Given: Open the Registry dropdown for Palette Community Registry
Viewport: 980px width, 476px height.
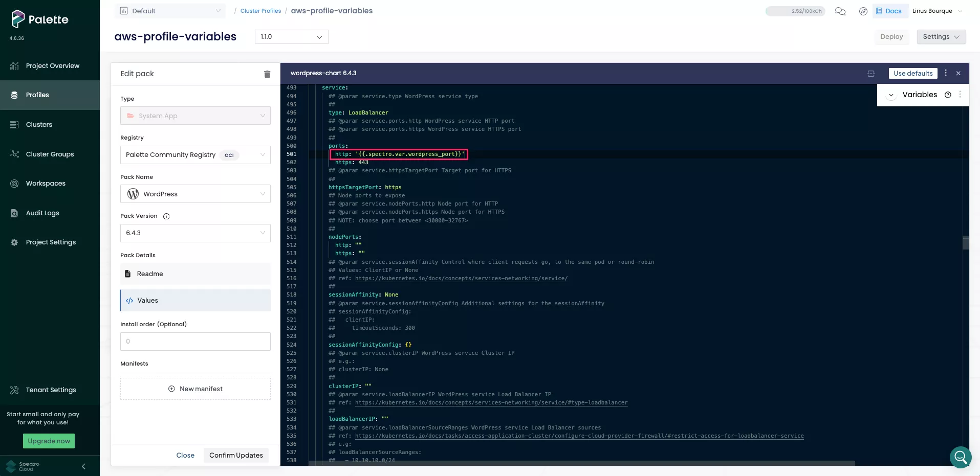Looking at the screenshot, I should [x=195, y=154].
